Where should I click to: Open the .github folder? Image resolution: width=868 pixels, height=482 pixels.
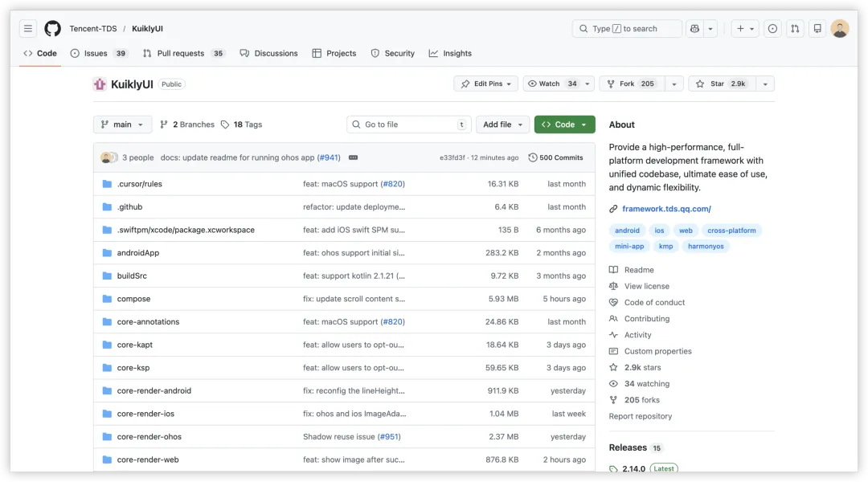(x=129, y=207)
